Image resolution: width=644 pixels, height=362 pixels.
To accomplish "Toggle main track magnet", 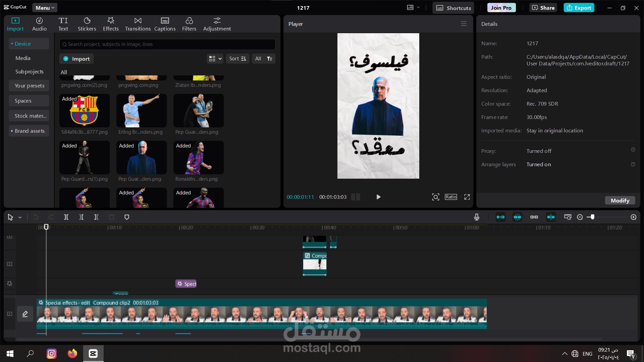I will (500, 217).
